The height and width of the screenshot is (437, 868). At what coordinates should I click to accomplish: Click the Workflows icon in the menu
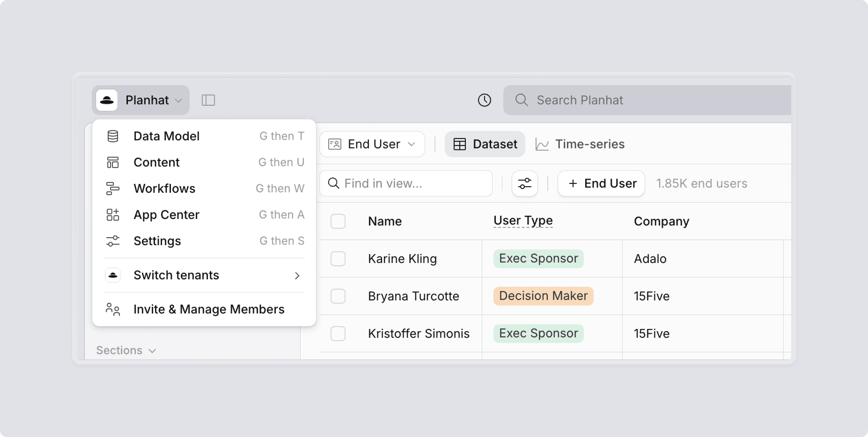pos(113,188)
